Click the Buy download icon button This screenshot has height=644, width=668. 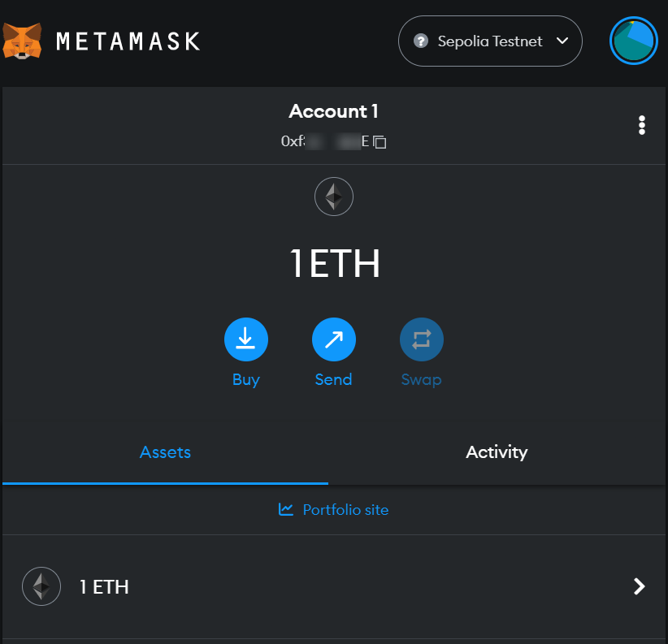245,339
